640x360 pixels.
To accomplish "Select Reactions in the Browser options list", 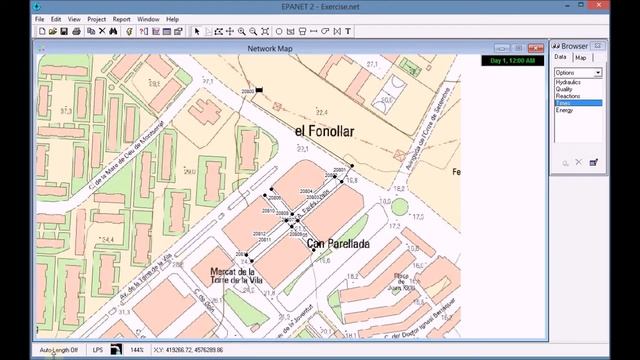I will click(x=567, y=96).
